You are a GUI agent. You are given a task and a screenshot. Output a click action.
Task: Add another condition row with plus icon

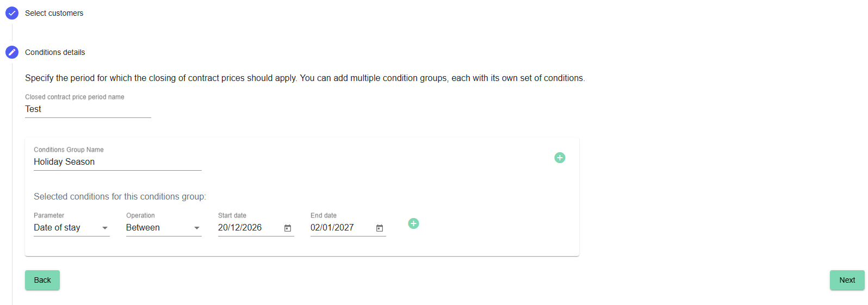tap(413, 223)
